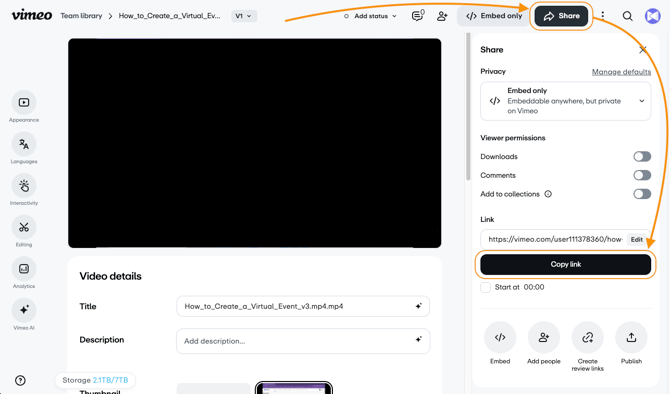Open the comments icon in top bar
Screen dimensions: 670x394
pos(417,16)
